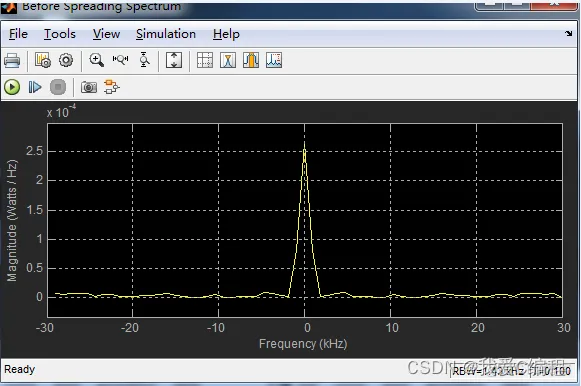Stop the simulation
The height and width of the screenshot is (386, 581).
pyautogui.click(x=58, y=87)
